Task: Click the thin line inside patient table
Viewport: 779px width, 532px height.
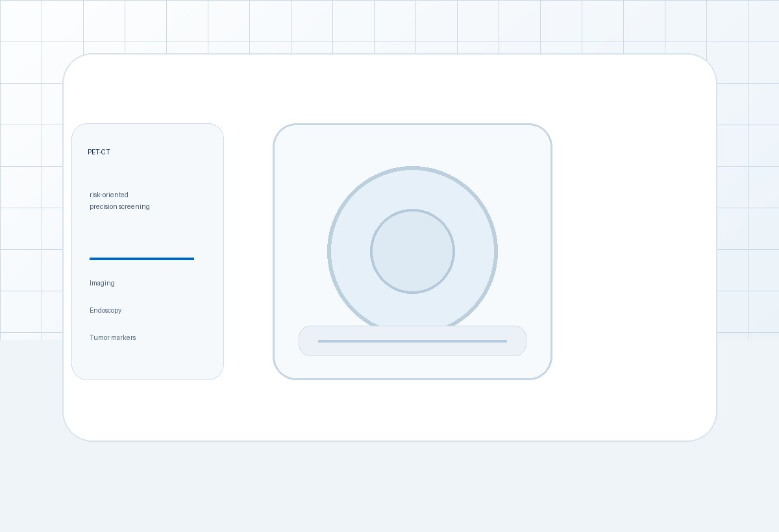Action: [412, 341]
